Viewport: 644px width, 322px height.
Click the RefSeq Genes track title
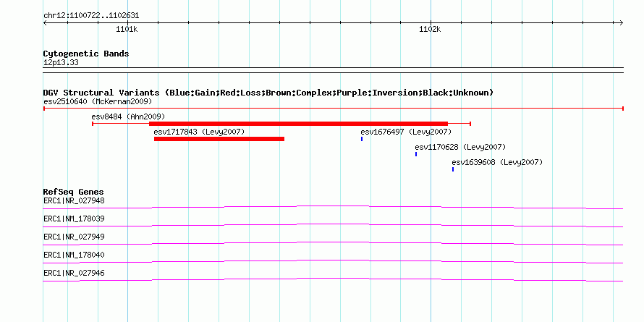click(74, 192)
